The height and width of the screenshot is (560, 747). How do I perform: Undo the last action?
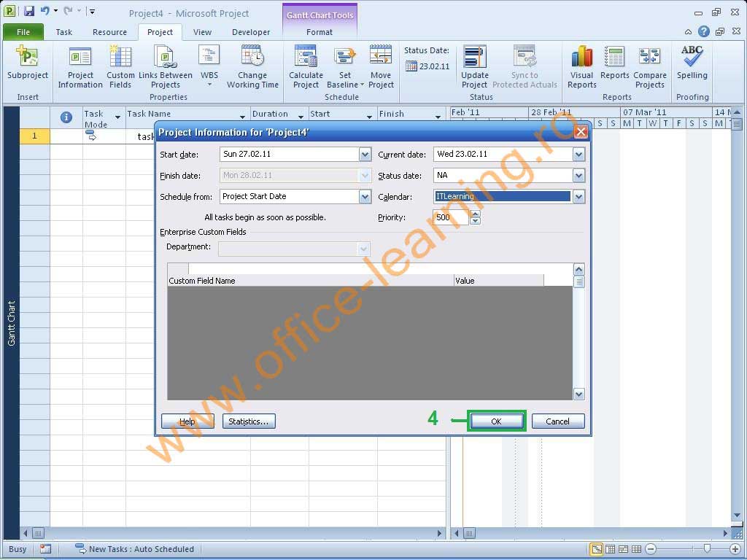45,11
